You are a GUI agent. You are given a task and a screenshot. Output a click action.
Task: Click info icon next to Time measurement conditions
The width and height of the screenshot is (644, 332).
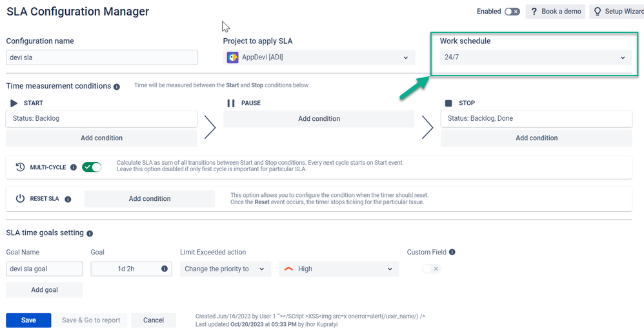pos(117,87)
